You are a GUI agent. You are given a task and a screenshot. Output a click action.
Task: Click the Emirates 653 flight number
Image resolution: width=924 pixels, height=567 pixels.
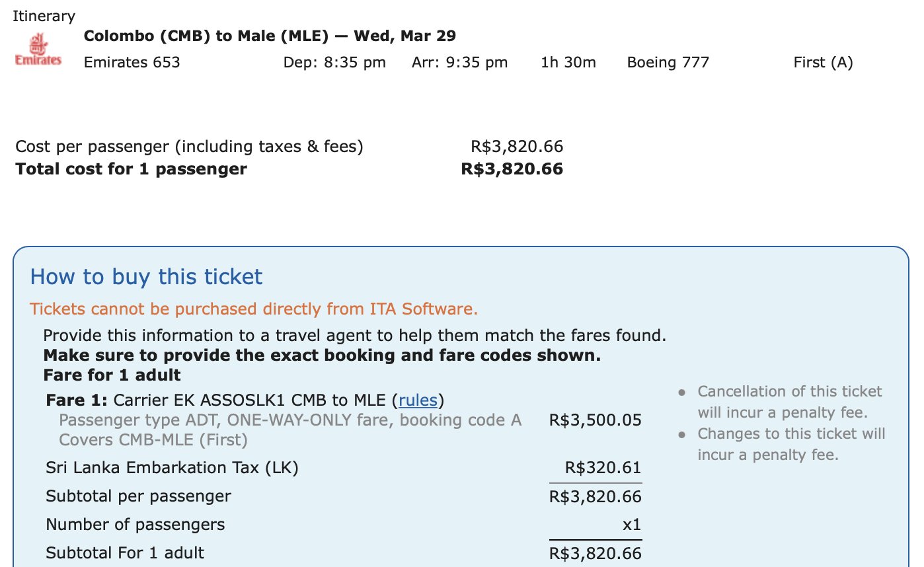132,63
